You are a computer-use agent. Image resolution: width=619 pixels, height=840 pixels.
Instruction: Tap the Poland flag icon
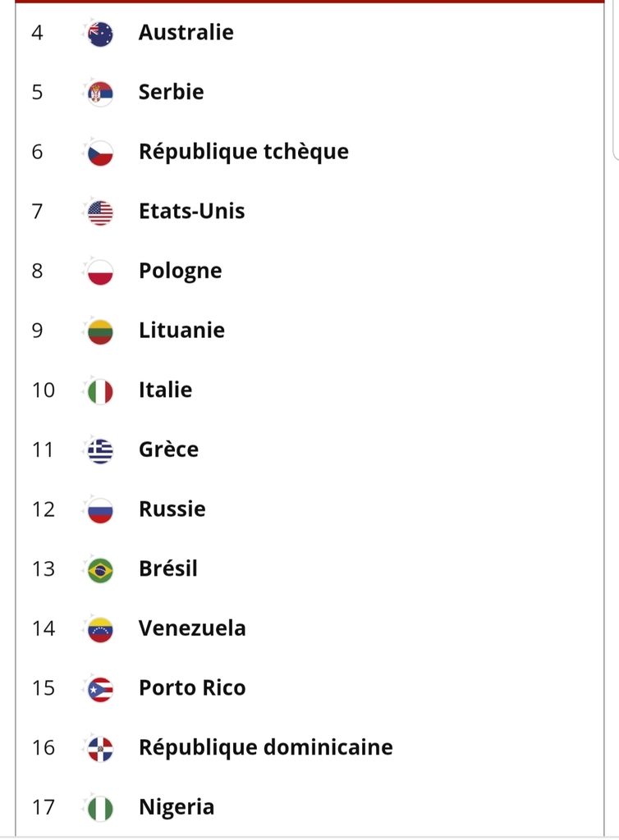click(x=100, y=272)
